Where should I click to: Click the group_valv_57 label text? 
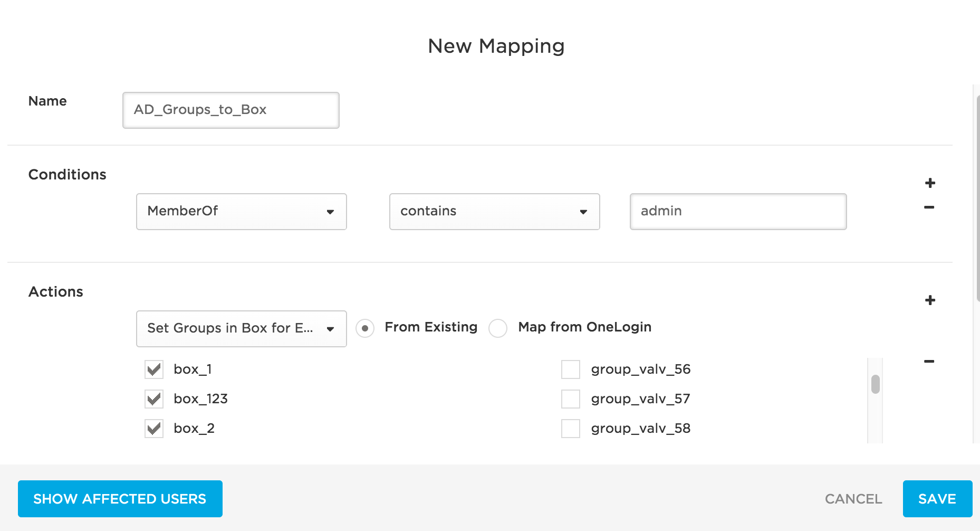(x=641, y=399)
